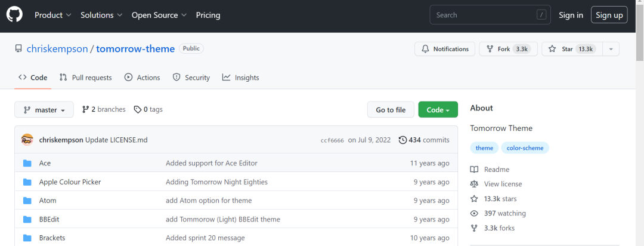Open the 'Update LICENSE.md' commit message
The image size is (644, 246).
116,140
